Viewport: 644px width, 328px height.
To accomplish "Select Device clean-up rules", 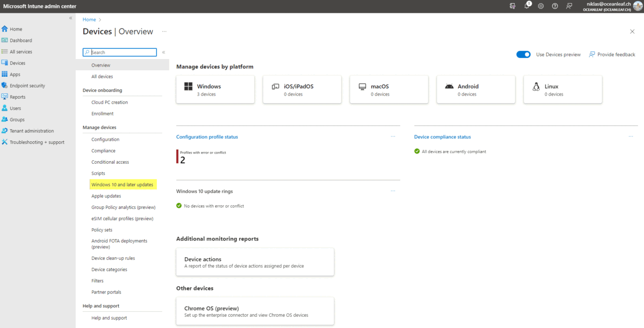I will click(x=113, y=258).
